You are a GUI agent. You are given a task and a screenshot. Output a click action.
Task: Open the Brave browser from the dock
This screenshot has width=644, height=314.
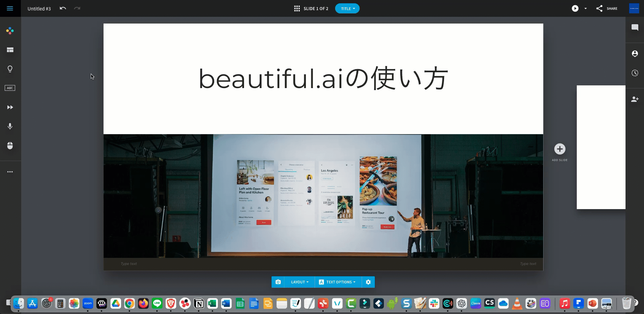(171, 304)
